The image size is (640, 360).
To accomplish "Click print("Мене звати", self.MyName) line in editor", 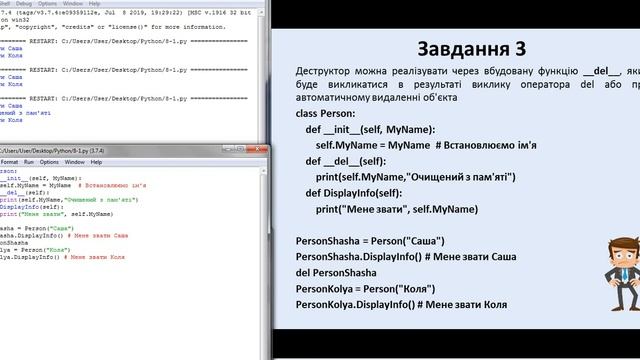I will (x=57, y=214).
